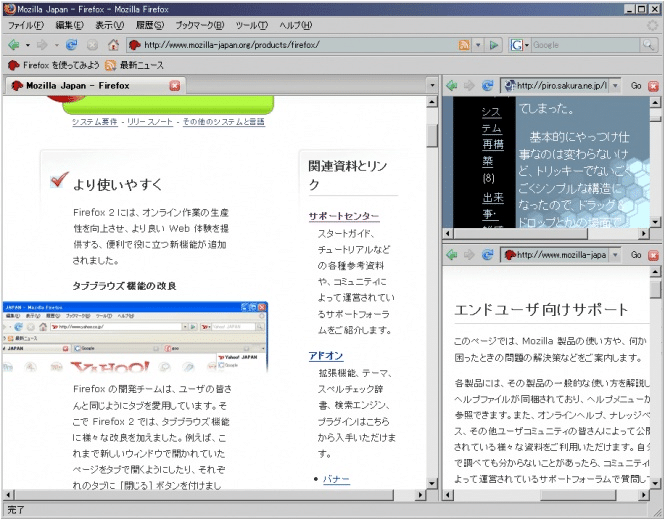
Task: Reload the piro.sakura.ne.jp split pane
Action: (487, 86)
